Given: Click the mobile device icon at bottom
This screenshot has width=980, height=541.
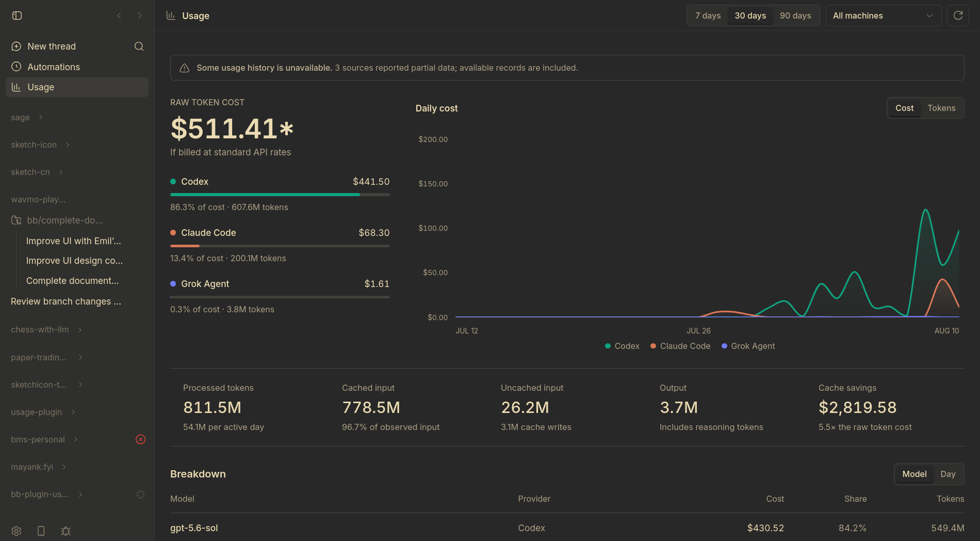Looking at the screenshot, I should (41, 531).
